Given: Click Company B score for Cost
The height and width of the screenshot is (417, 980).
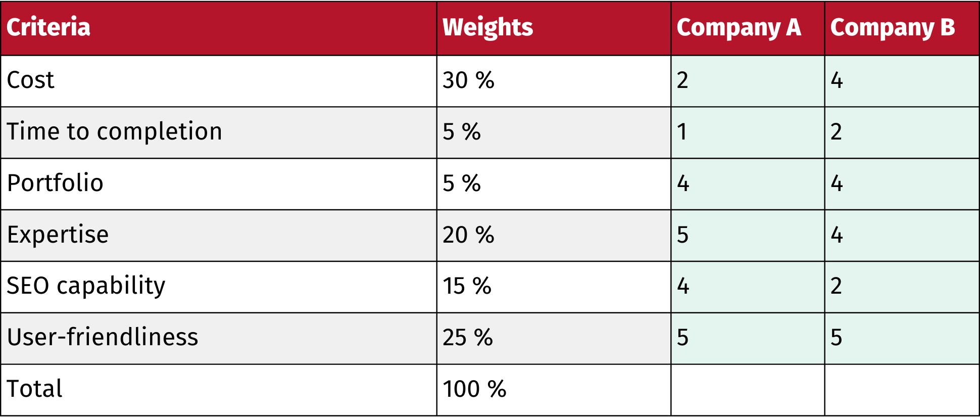Looking at the screenshot, I should point(902,81).
